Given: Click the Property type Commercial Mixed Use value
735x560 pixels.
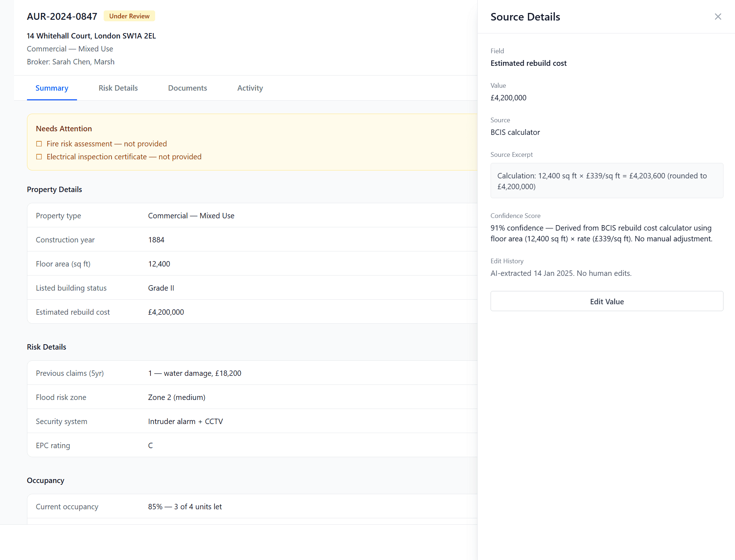Looking at the screenshot, I should click(191, 216).
